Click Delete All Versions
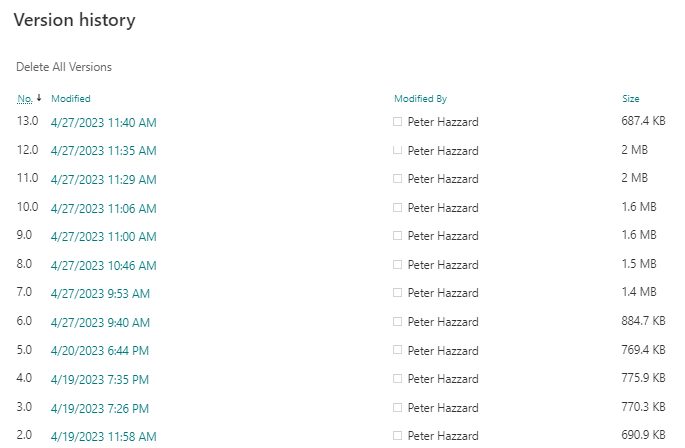 click(64, 67)
